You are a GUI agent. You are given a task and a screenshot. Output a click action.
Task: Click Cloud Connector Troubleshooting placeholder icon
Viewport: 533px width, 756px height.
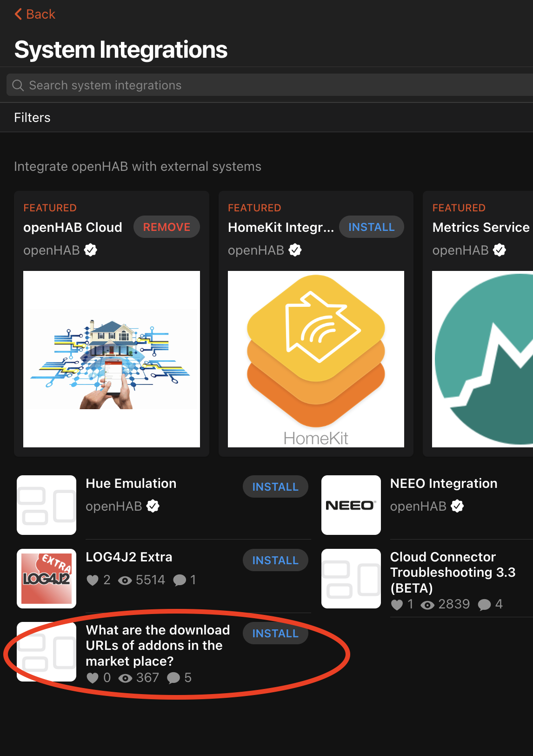(x=351, y=579)
